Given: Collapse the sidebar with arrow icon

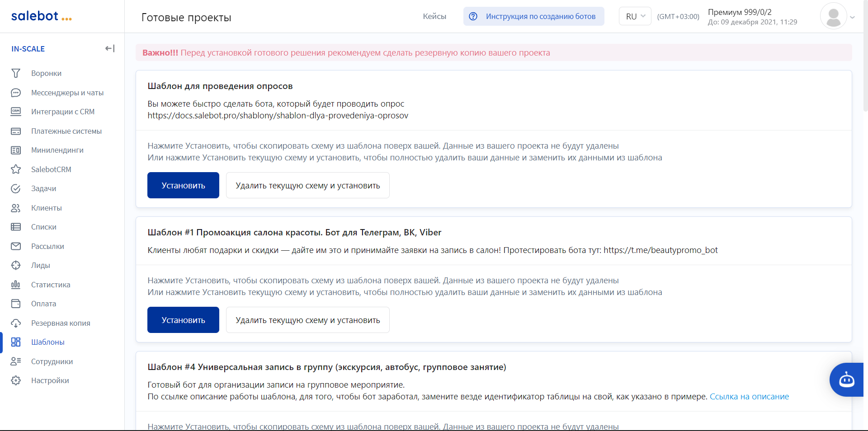Looking at the screenshot, I should coord(110,48).
